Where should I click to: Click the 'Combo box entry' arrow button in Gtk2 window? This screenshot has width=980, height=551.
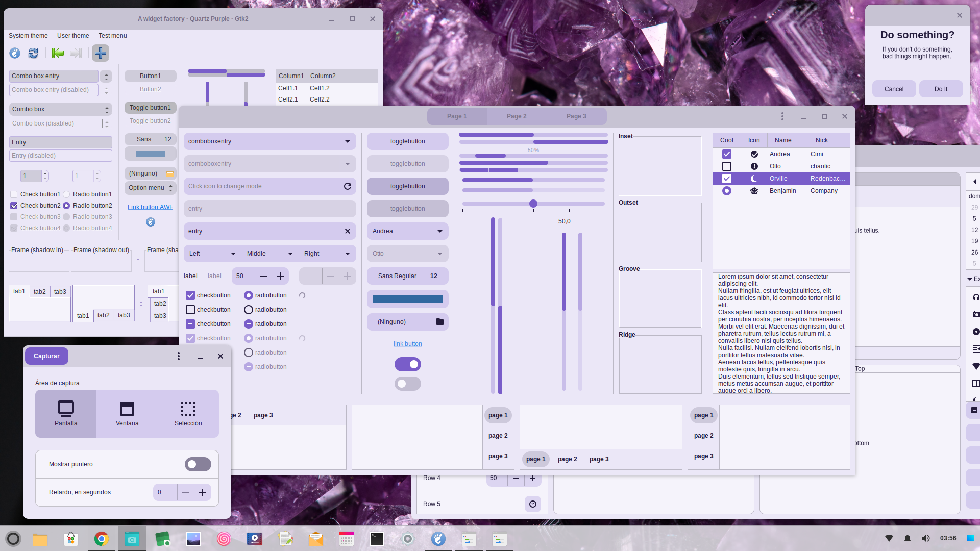tap(106, 76)
